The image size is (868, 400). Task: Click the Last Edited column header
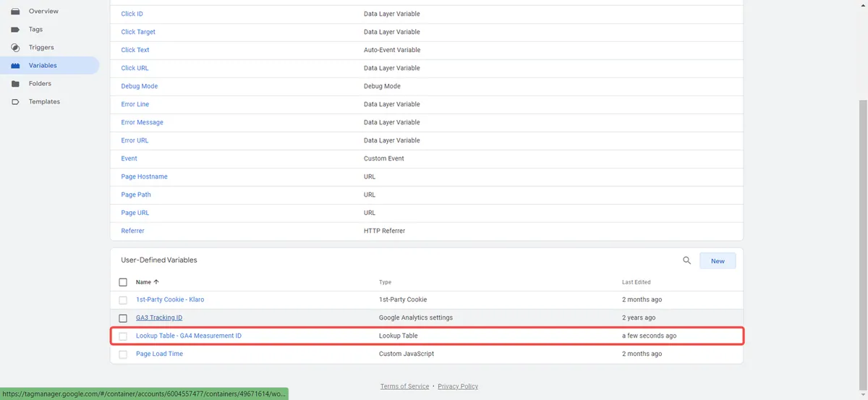(x=636, y=282)
